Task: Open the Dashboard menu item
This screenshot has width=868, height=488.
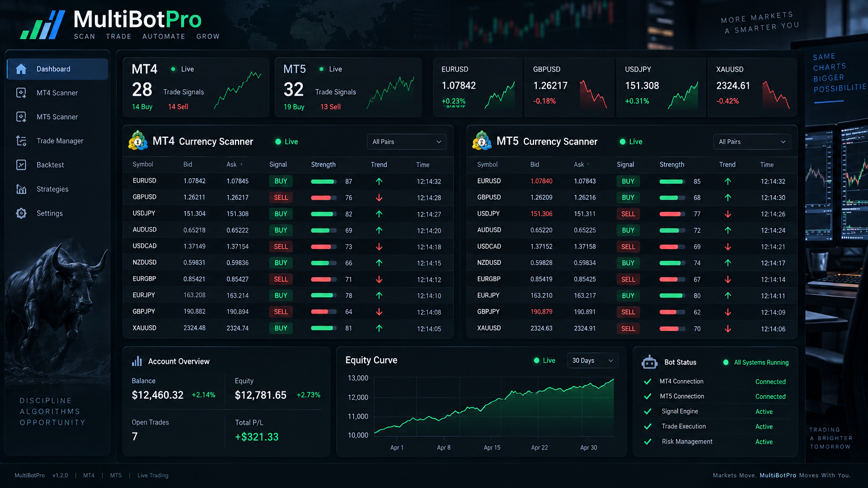Action: [x=57, y=69]
